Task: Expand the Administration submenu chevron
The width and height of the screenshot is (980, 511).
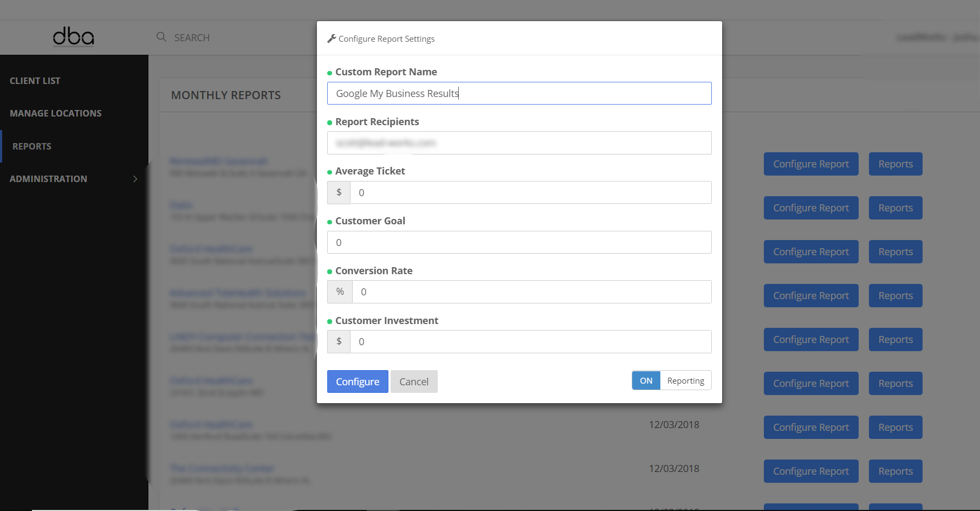Action: pos(135,179)
